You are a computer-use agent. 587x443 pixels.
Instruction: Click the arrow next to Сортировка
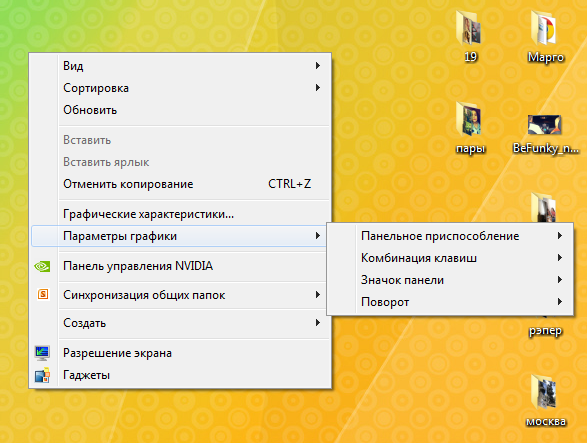[x=318, y=88]
